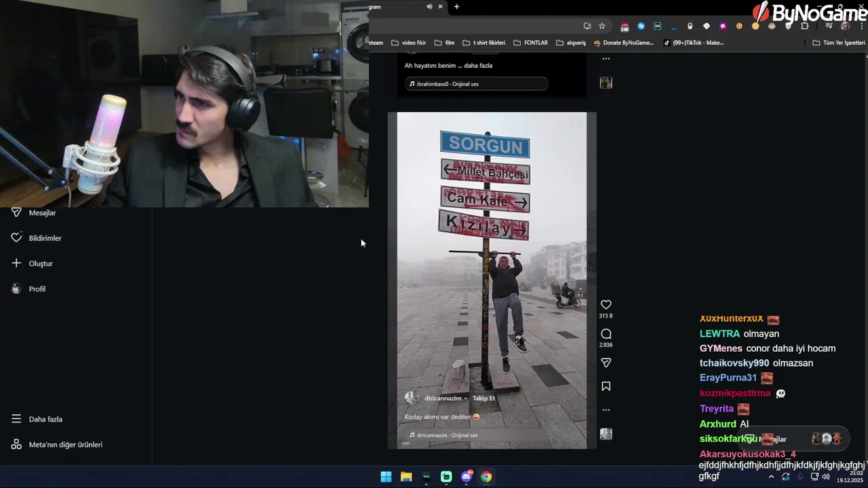This screenshot has height=488, width=868.
Task: Open the Chrome profile avatar
Action: coord(845,26)
